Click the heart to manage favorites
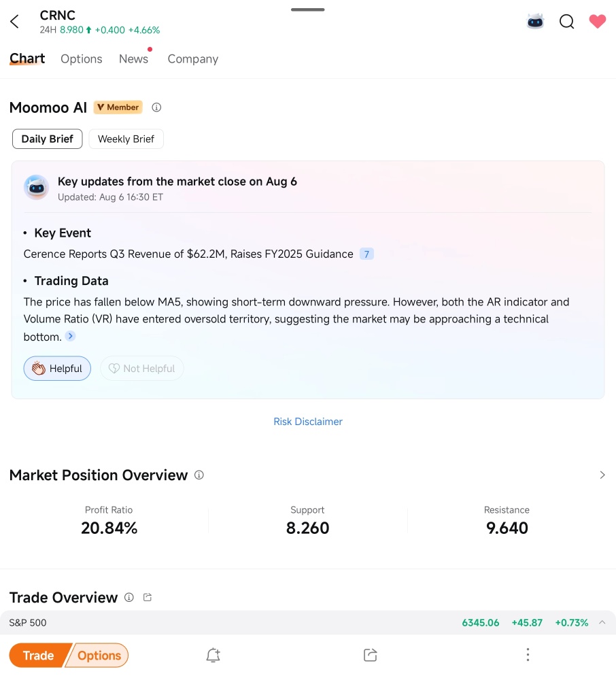Image resolution: width=616 pixels, height=676 pixels. 597,21
